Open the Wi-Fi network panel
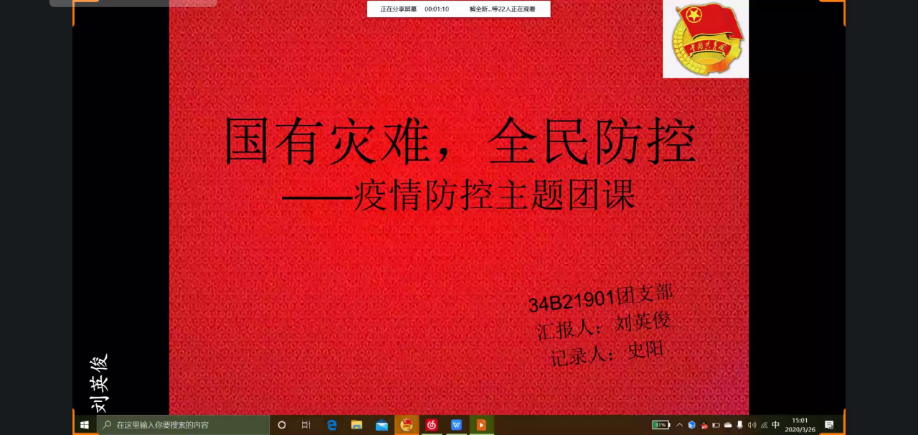The width and height of the screenshot is (919, 435). point(764,425)
